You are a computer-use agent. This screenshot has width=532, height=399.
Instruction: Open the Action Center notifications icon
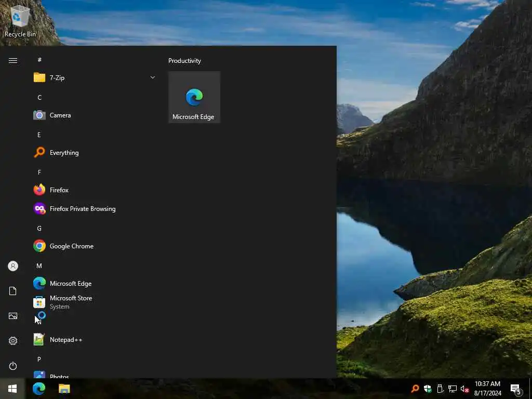pos(516,390)
